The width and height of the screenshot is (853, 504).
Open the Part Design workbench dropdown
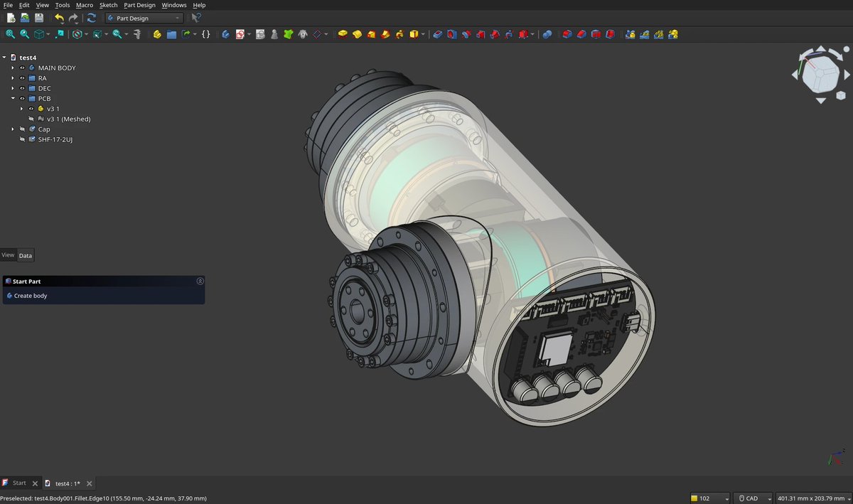click(144, 18)
